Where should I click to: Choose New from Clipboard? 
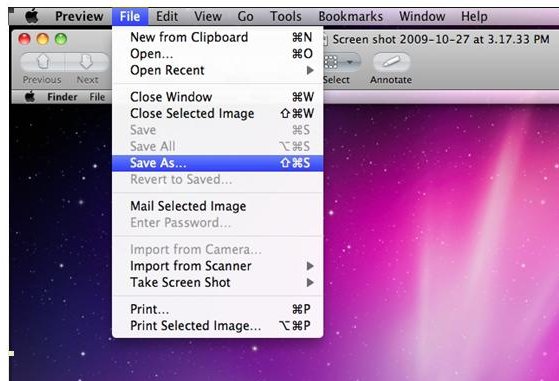[x=217, y=37]
